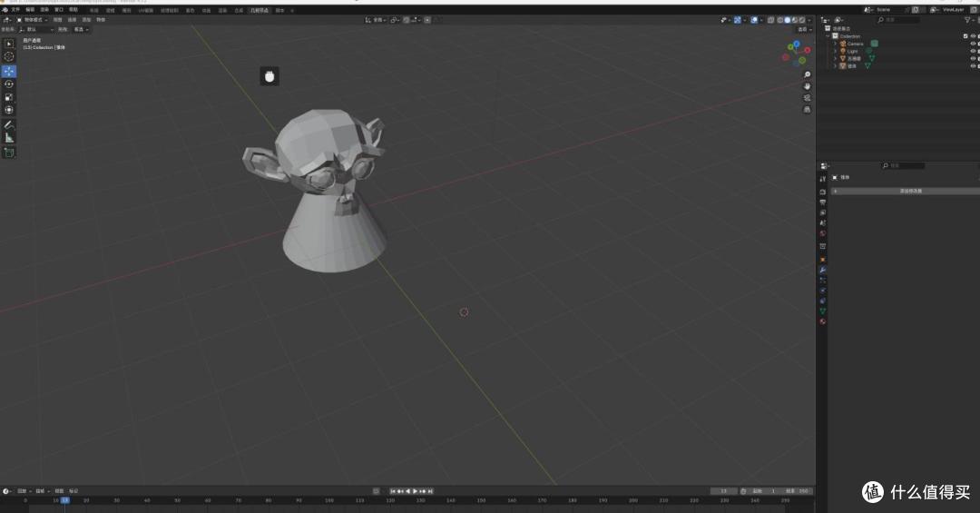Open Add Modifier dropdown in properties
This screenshot has height=513, width=980.
tap(906, 191)
